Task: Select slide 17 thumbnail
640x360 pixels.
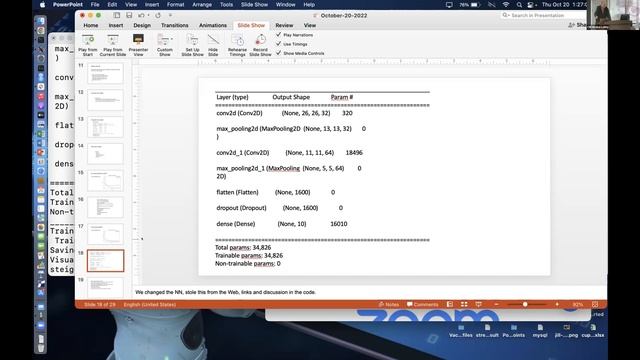Action: pyautogui.click(x=105, y=234)
